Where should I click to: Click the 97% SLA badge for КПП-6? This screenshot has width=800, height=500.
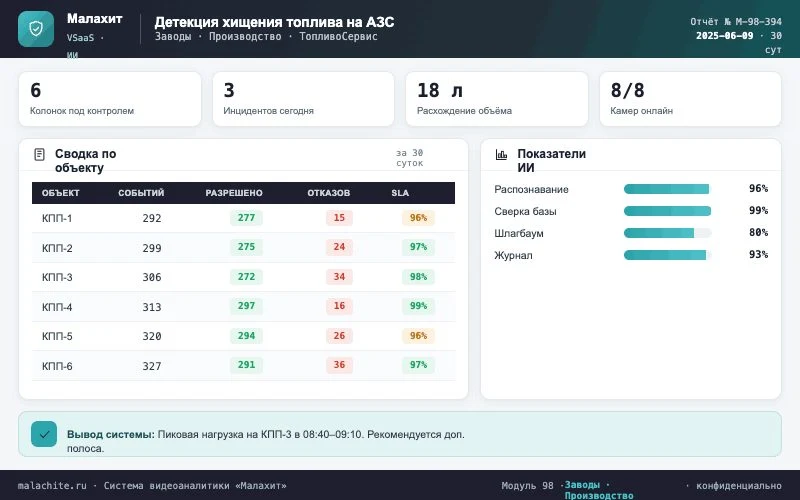pyautogui.click(x=418, y=365)
